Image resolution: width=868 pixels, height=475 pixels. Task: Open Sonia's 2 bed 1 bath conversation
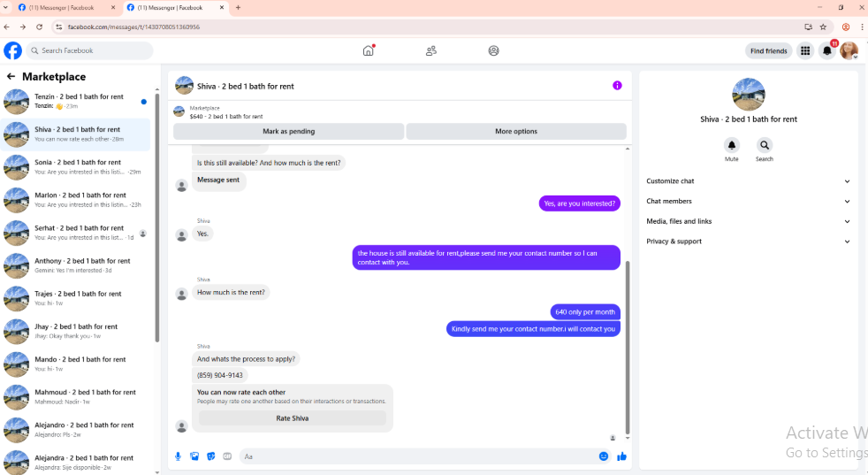pyautogui.click(x=76, y=167)
